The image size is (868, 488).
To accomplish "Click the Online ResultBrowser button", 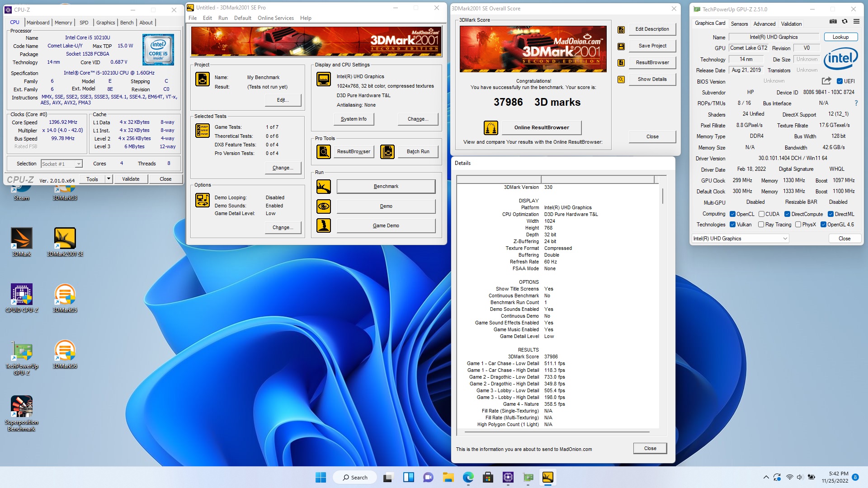I will coord(542,128).
